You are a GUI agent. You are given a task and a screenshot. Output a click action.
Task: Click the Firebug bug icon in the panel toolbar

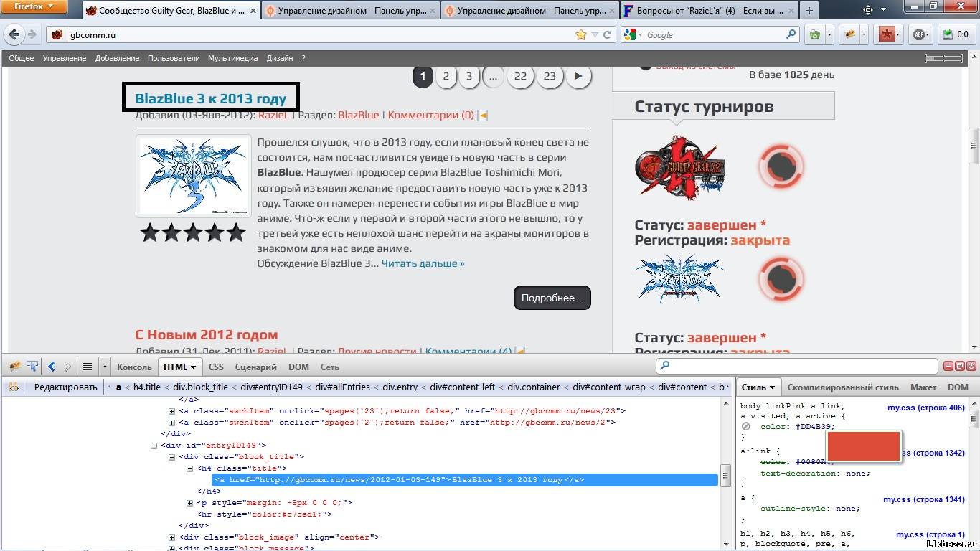14,367
